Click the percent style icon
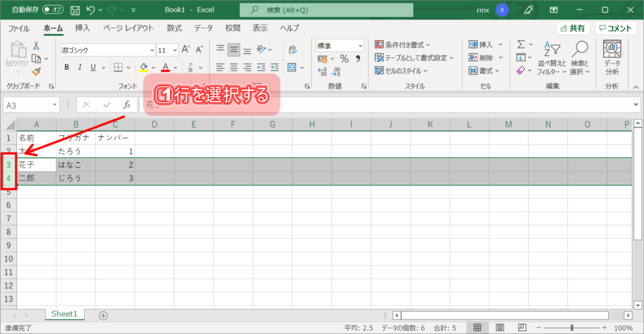The width and height of the screenshot is (644, 334). click(344, 58)
